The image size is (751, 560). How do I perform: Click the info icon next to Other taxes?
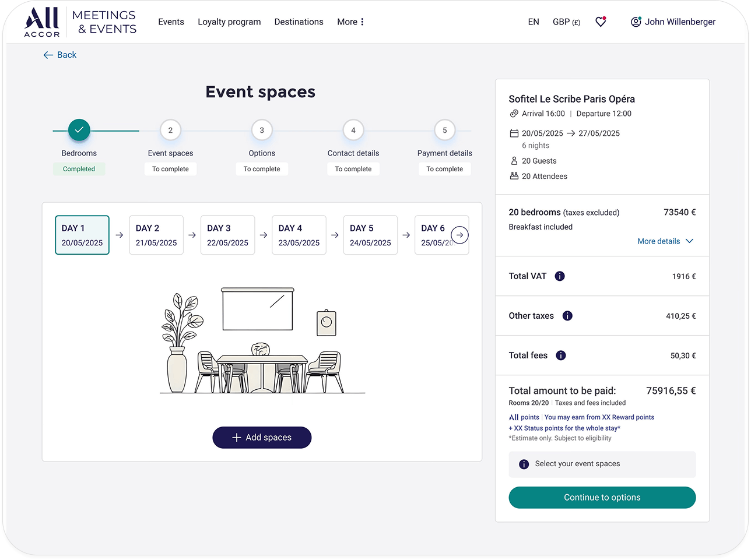pos(567,315)
